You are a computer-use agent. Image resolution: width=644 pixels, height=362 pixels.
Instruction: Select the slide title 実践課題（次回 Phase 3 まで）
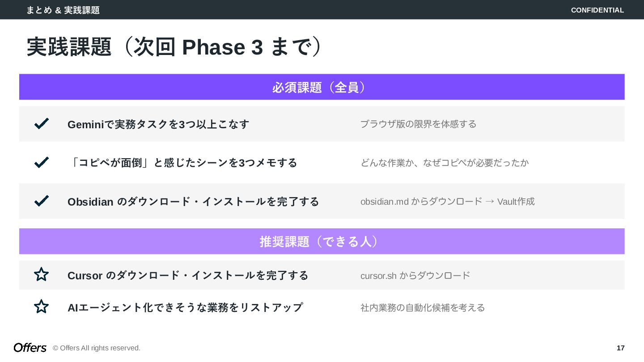coord(174,47)
